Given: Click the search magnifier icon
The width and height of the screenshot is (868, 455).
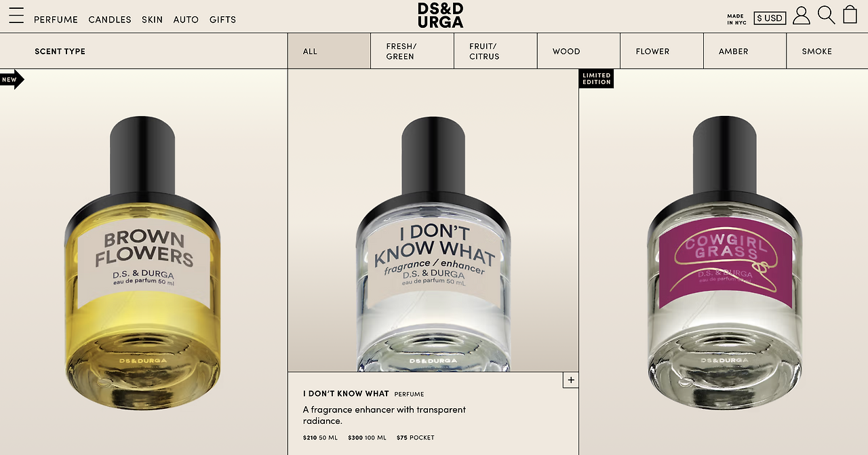Looking at the screenshot, I should (826, 15).
